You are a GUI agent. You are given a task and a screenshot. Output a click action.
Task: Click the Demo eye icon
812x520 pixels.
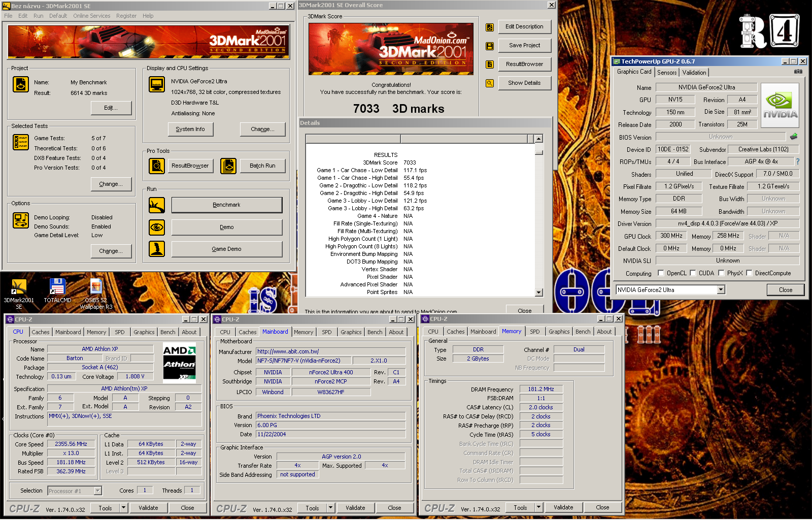coord(157,227)
